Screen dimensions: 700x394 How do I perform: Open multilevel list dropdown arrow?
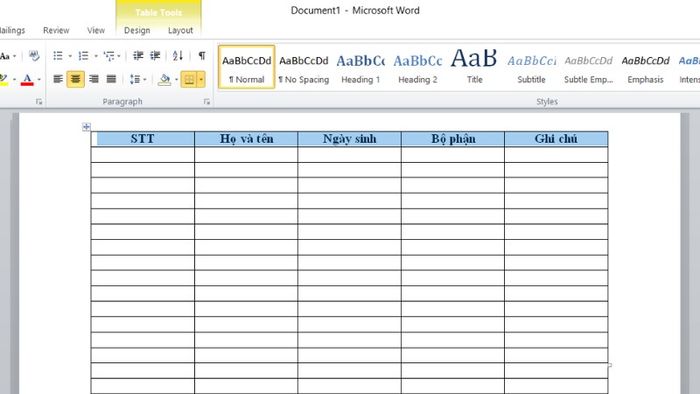(119, 56)
